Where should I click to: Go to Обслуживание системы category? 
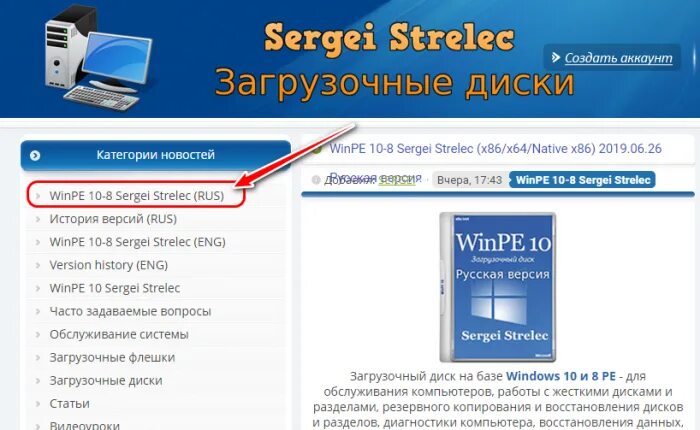point(119,334)
